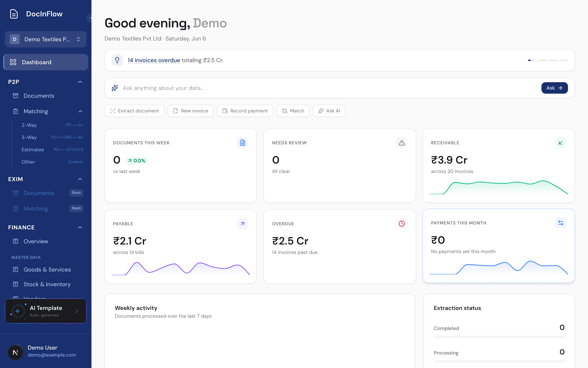
Task: Open the 14 invoices overdue link
Action: [x=154, y=60]
